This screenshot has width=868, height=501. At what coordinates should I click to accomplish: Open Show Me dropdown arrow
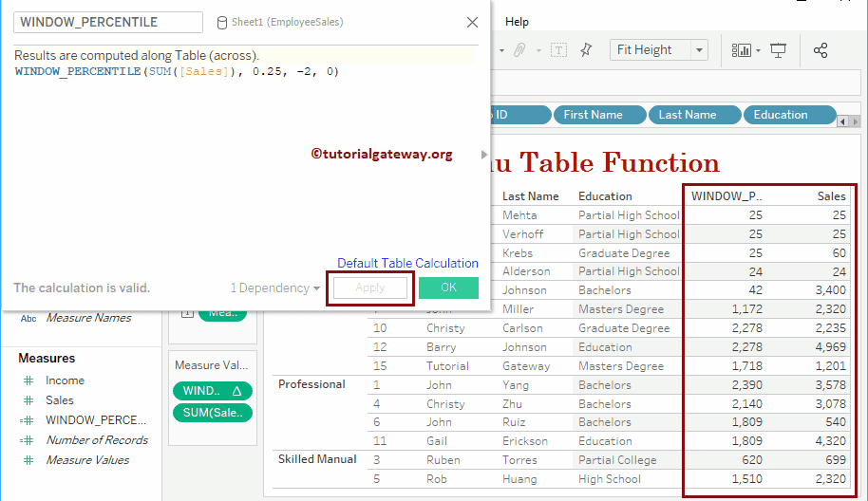[x=758, y=51]
